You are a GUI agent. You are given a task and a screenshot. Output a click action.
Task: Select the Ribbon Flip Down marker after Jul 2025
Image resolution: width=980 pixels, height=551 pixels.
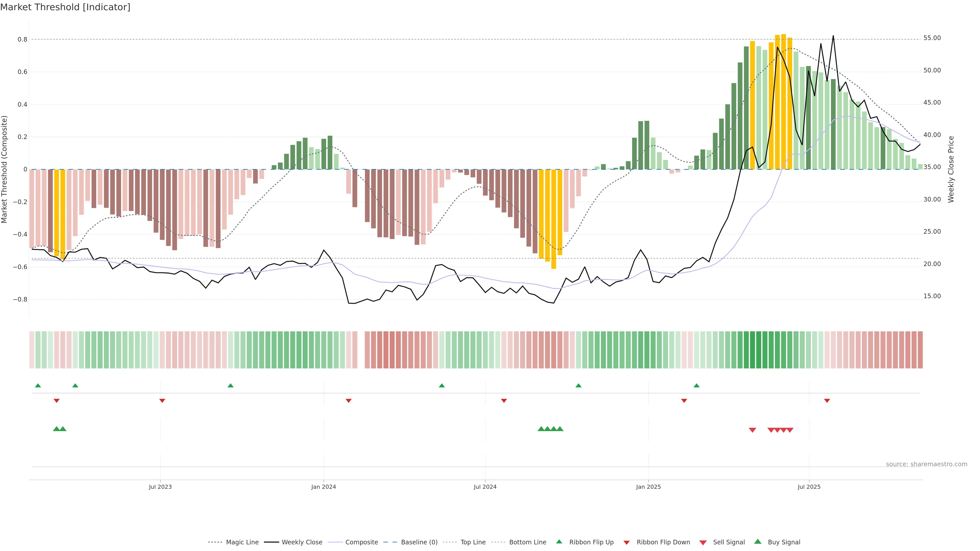pyautogui.click(x=827, y=401)
